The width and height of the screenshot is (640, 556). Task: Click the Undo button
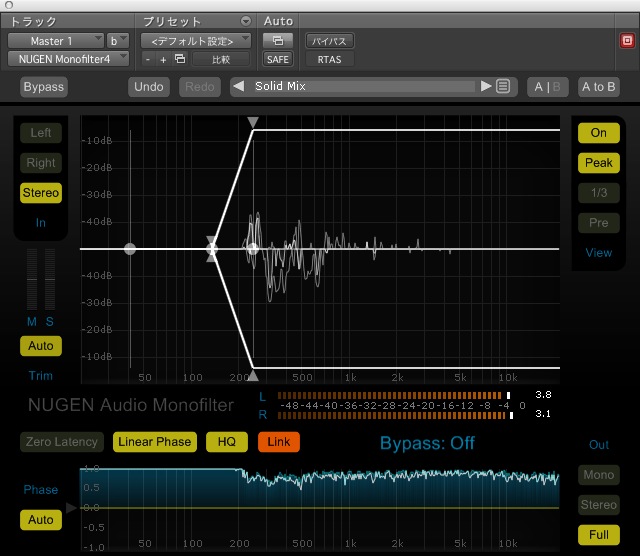(149, 87)
